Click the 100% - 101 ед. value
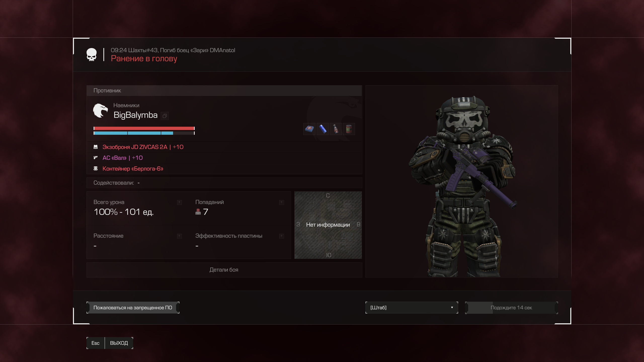 pyautogui.click(x=124, y=212)
